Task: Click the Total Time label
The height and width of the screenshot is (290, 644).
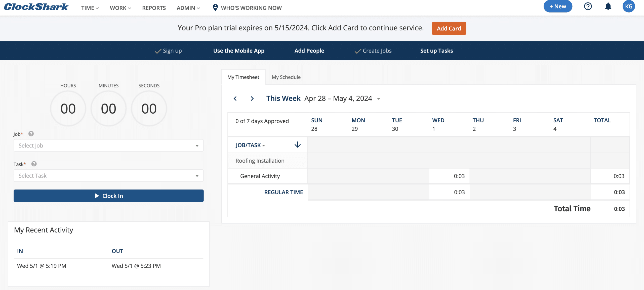Action: (x=572, y=209)
